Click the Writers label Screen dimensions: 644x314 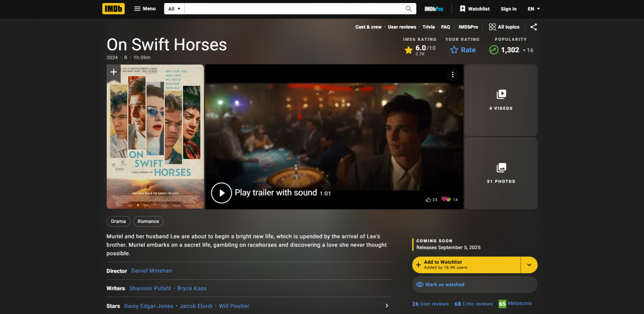click(116, 288)
